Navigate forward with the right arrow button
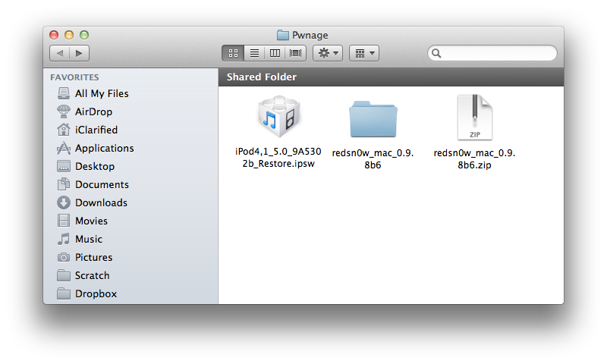Viewport: 607px width, 364px height. coord(79,53)
